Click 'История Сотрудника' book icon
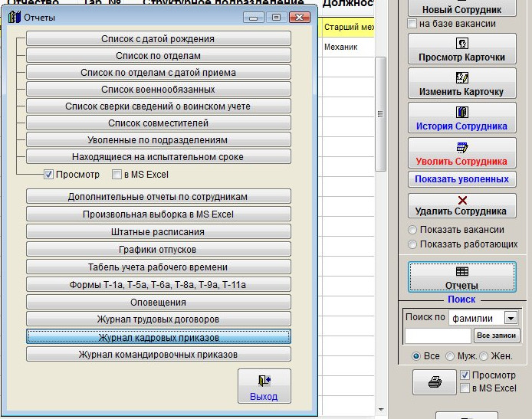The height and width of the screenshot is (419, 532). 462,112
